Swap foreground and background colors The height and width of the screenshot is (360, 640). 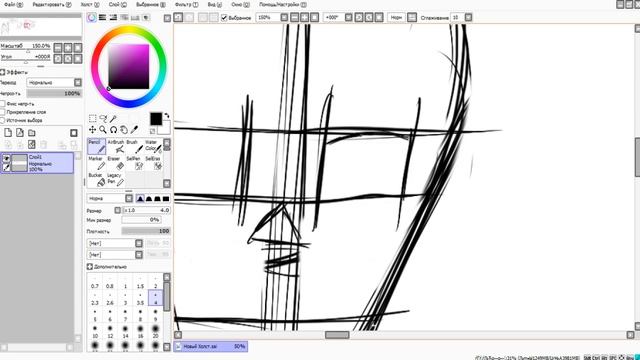167,116
